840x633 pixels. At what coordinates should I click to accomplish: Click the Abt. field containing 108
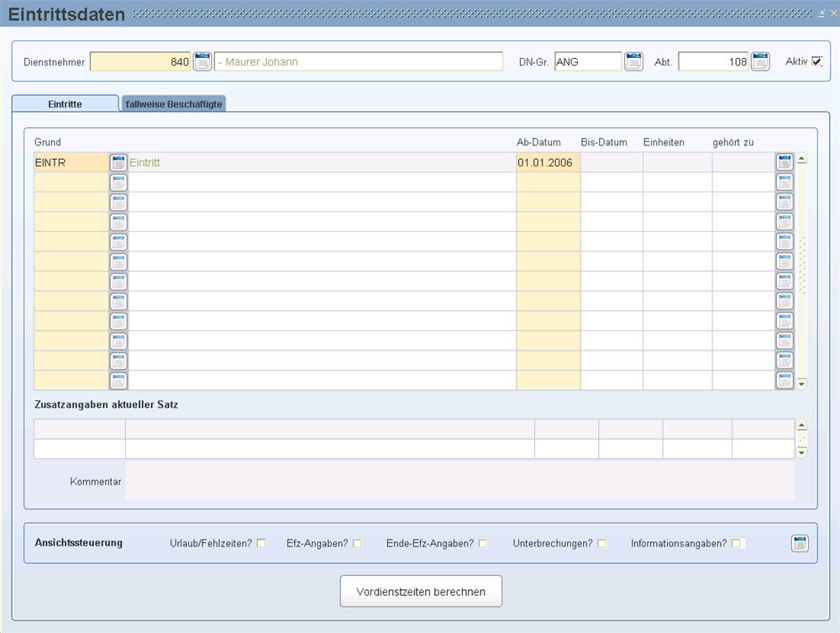pos(713,61)
